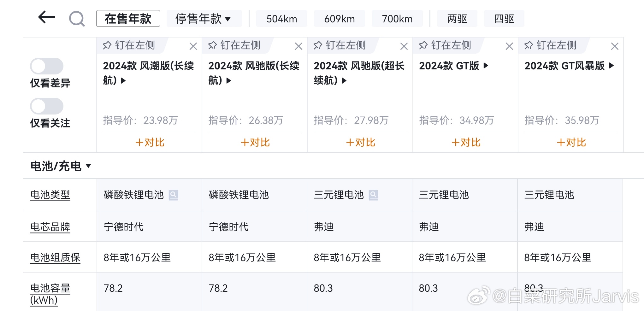Filter by 四驱 drivetrain

point(504,19)
